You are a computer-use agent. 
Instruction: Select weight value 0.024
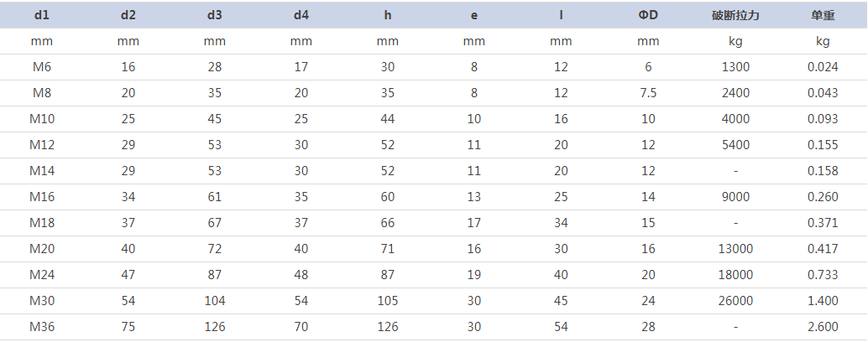(823, 67)
